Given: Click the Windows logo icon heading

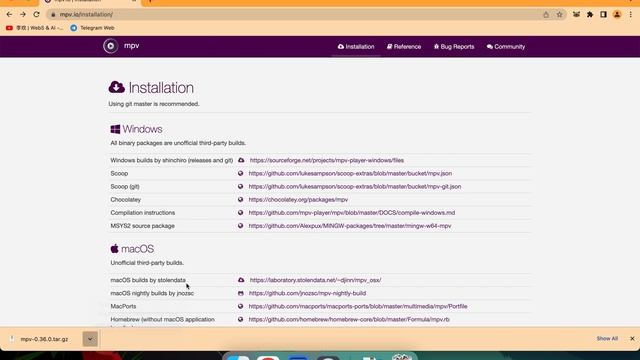Looking at the screenshot, I should tap(115, 129).
